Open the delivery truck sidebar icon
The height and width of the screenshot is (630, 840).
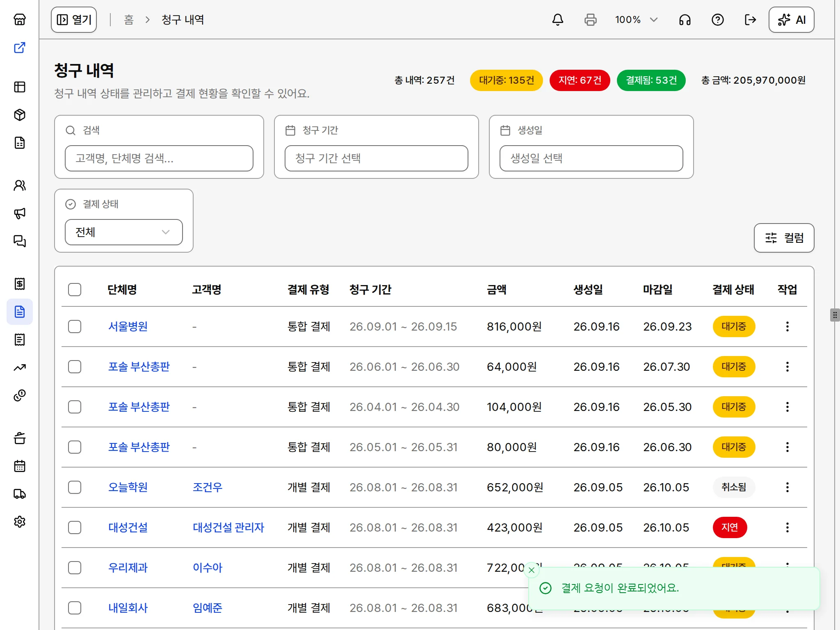(20, 494)
